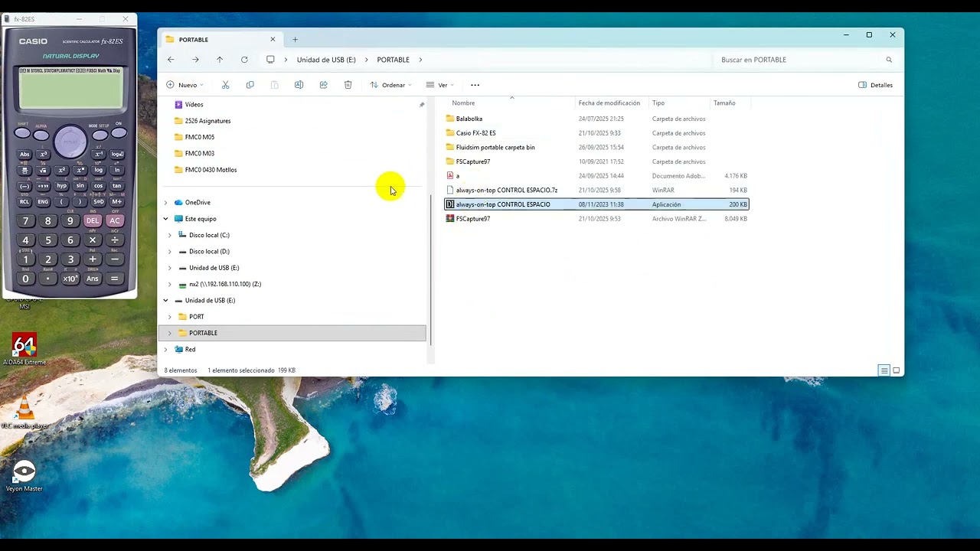Click the x² key on calculator
Screen dimensions: 980x551
point(61,170)
